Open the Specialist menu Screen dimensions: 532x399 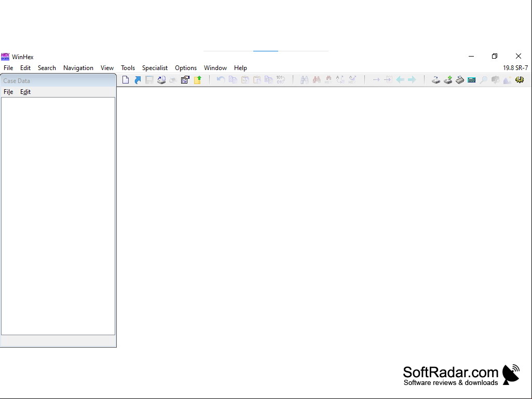155,68
